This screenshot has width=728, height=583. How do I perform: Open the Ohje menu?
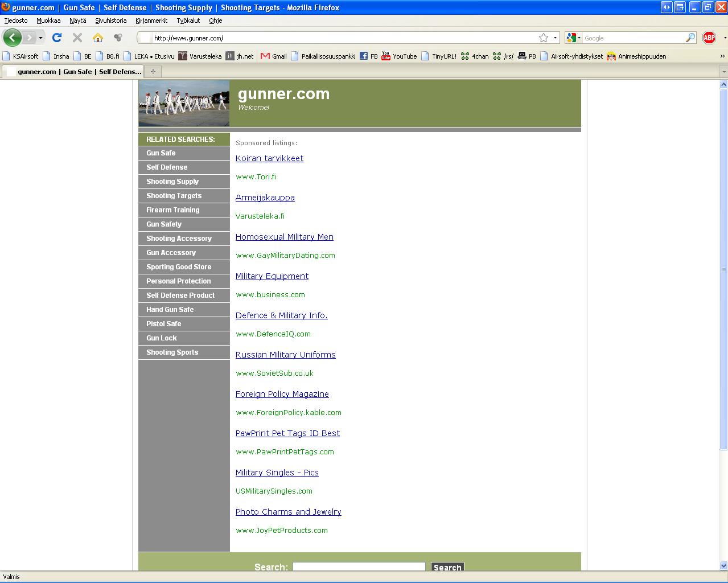[216, 20]
